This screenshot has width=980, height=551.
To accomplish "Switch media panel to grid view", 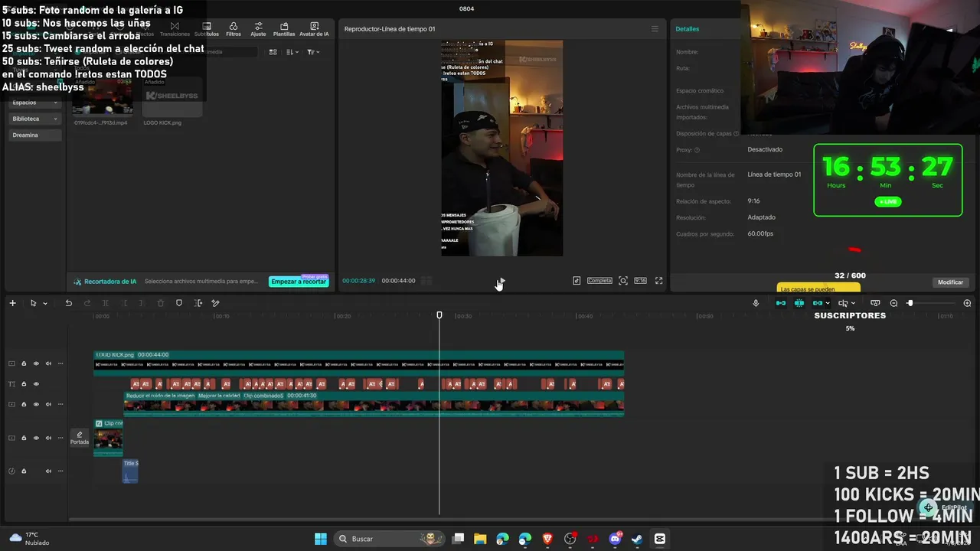I will tap(273, 52).
